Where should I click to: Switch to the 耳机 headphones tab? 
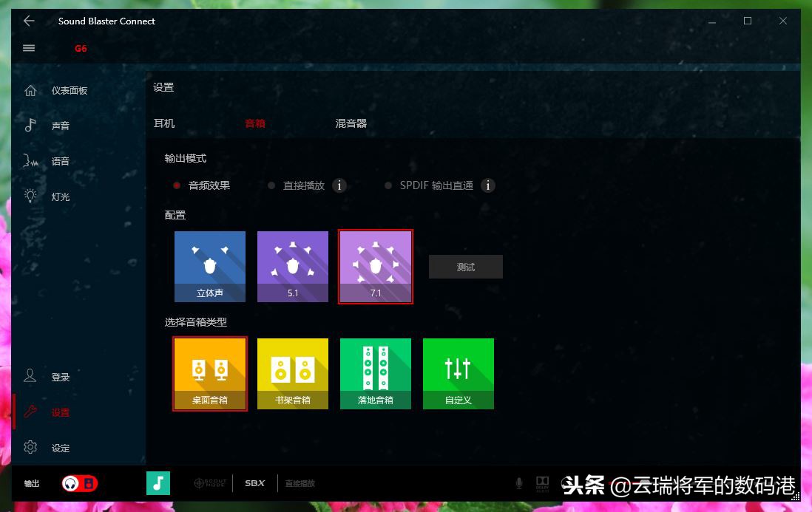(x=163, y=123)
